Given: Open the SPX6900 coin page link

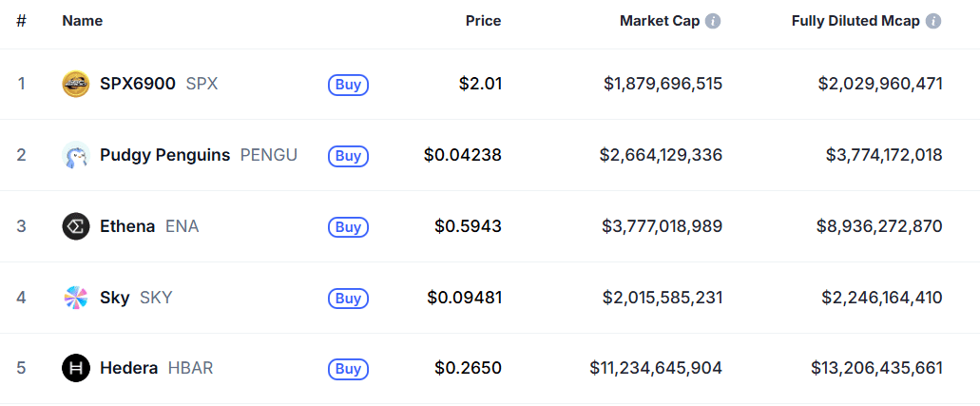Looking at the screenshot, I should click(138, 84).
